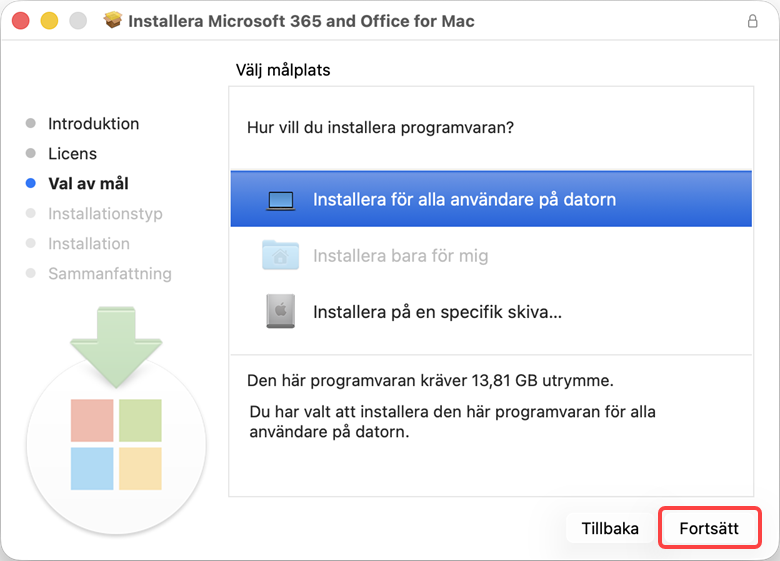The width and height of the screenshot is (780, 561).
Task: Click the Installationstyp step in sidebar
Action: pyautogui.click(x=105, y=214)
